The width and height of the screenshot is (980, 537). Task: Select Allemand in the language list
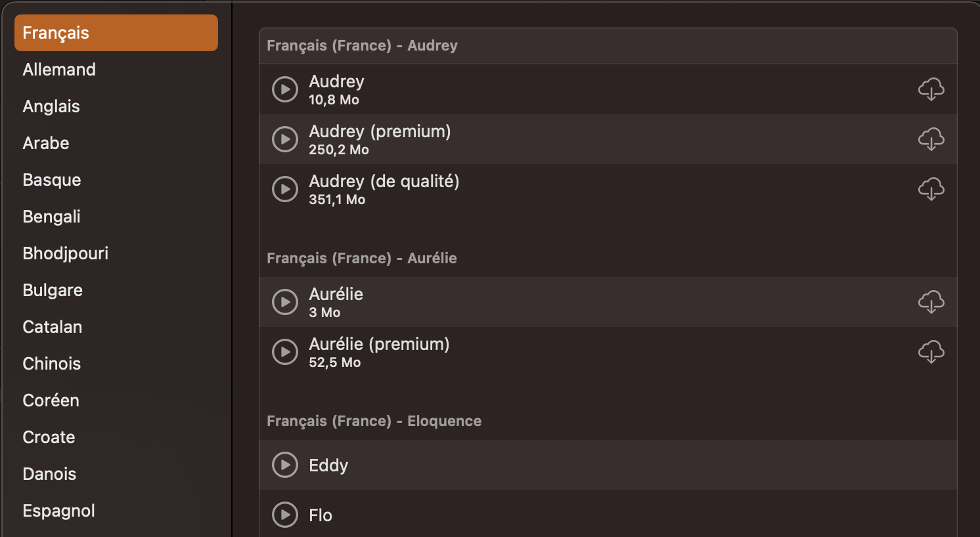click(59, 70)
